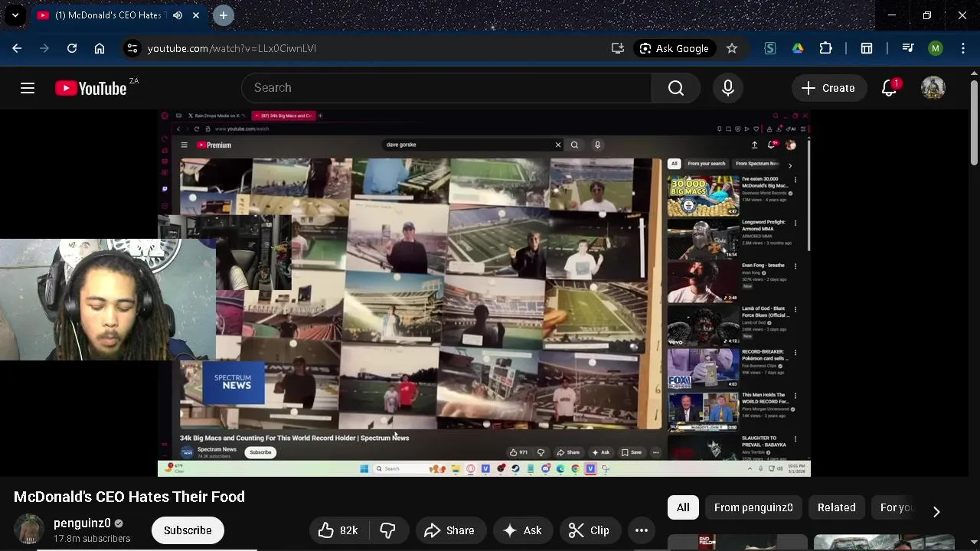Click Ask Google in address bar
The width and height of the screenshot is (980, 551).
tap(674, 48)
